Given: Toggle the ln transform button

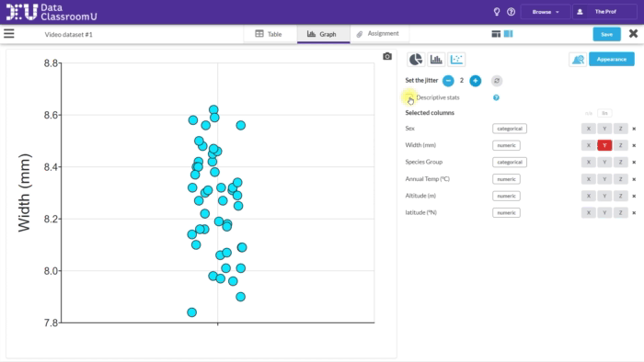Looking at the screenshot, I should click(x=604, y=113).
